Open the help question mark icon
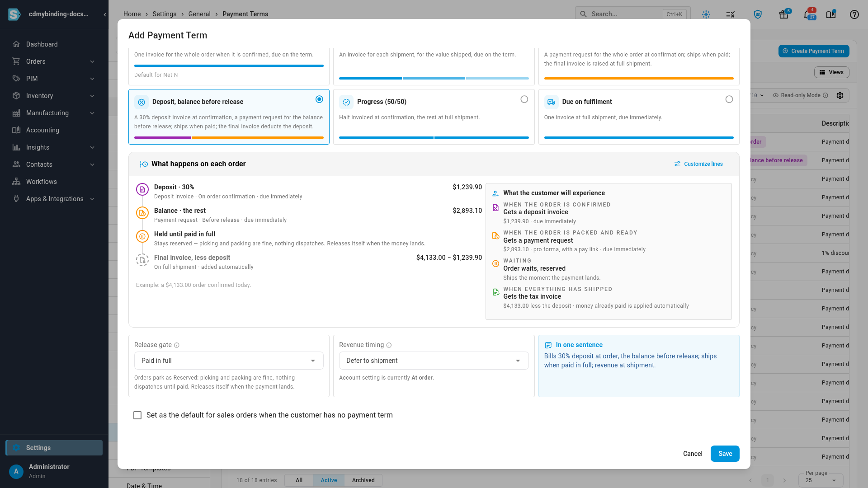Screen dimensions: 868x488 854,14
